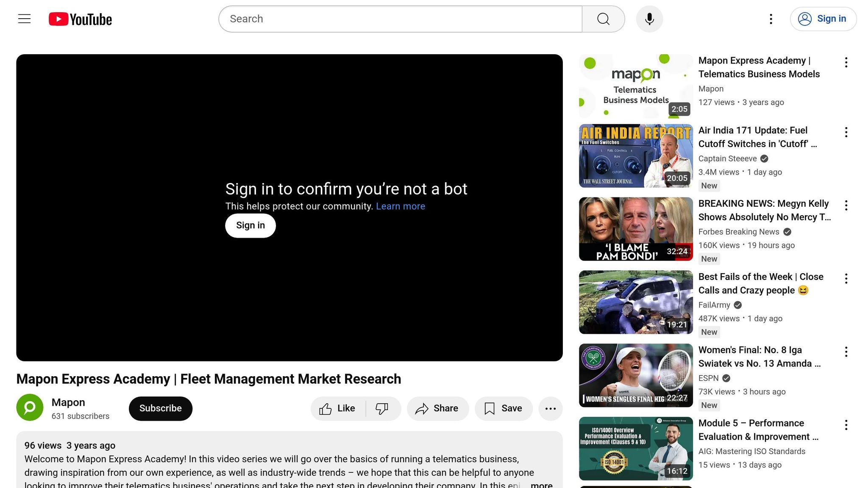868x488 pixels.
Task: Open Telematics Business Models thumbnail
Action: click(x=636, y=86)
